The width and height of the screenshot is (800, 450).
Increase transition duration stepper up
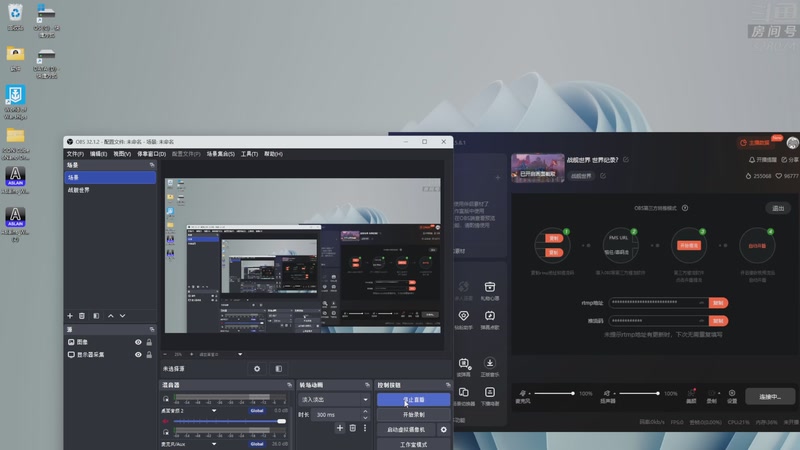click(365, 412)
